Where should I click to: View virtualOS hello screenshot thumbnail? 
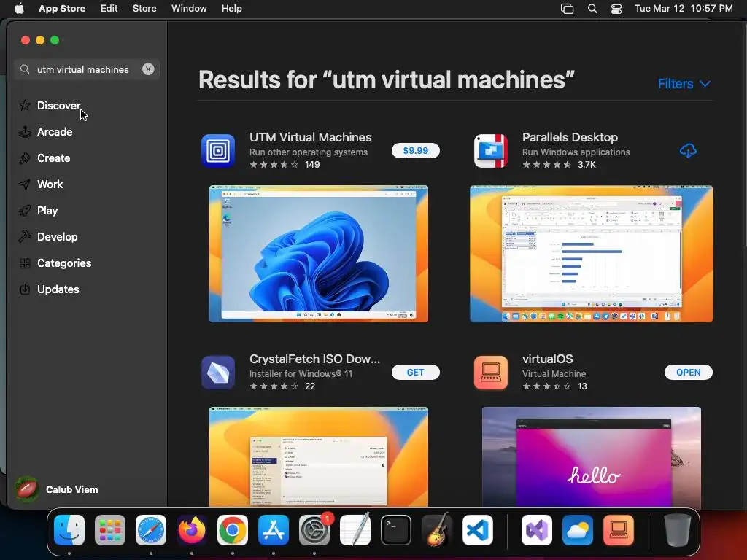(591, 456)
